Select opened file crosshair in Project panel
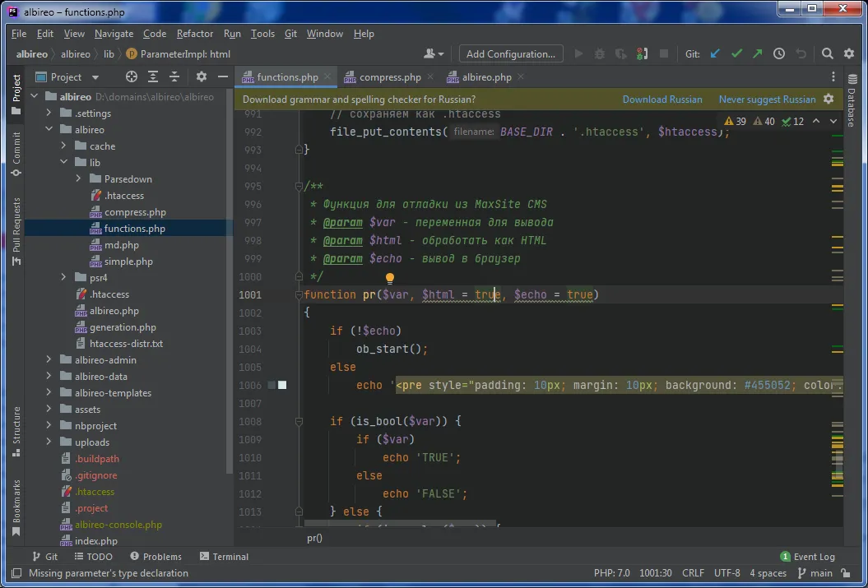The width and height of the screenshot is (868, 588). point(131,76)
